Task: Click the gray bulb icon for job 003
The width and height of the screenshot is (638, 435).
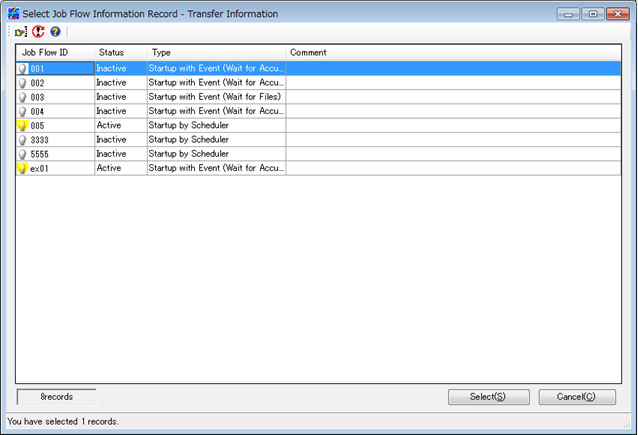Action: 22,97
